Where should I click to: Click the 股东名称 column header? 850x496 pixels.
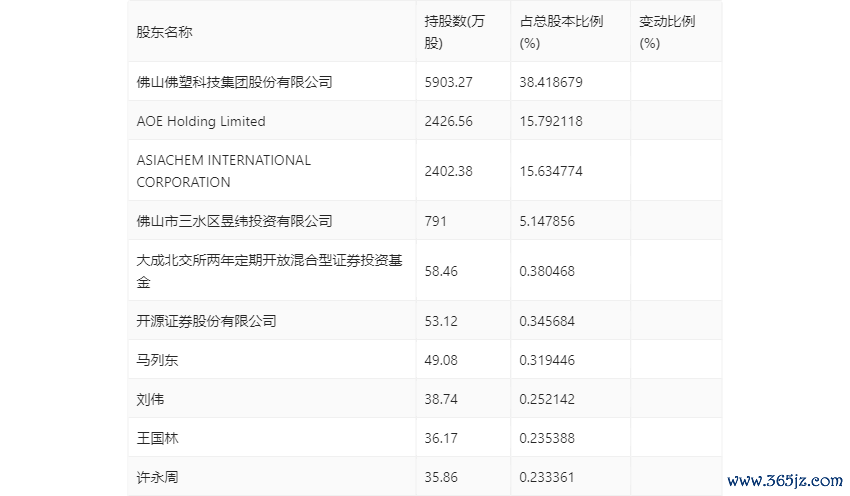[x=165, y=32]
